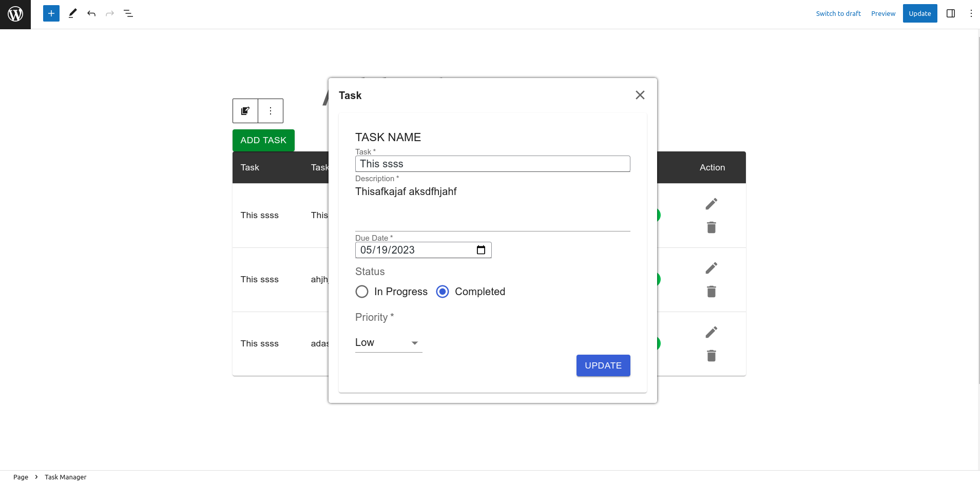Image resolution: width=980 pixels, height=483 pixels.
Task: Click the Redo arrow
Action: (x=110, y=13)
